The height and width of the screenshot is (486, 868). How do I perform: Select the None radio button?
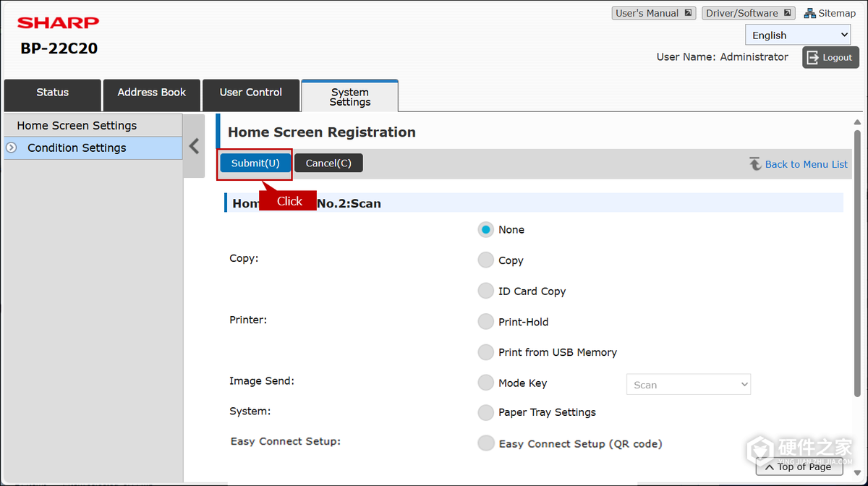pos(485,229)
